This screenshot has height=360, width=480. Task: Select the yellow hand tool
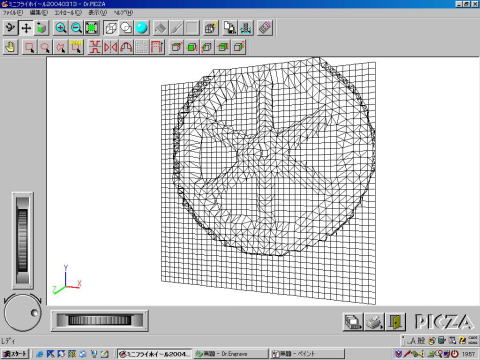point(10,47)
